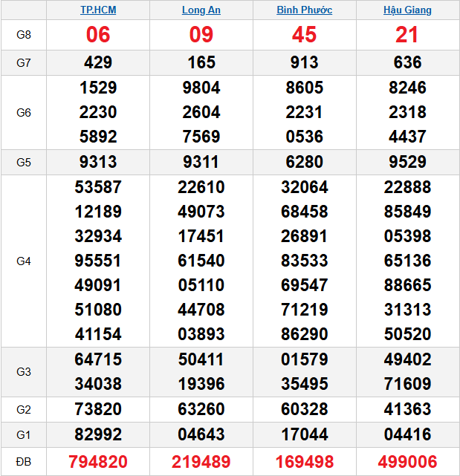Click special prize number 219489

coord(201,462)
